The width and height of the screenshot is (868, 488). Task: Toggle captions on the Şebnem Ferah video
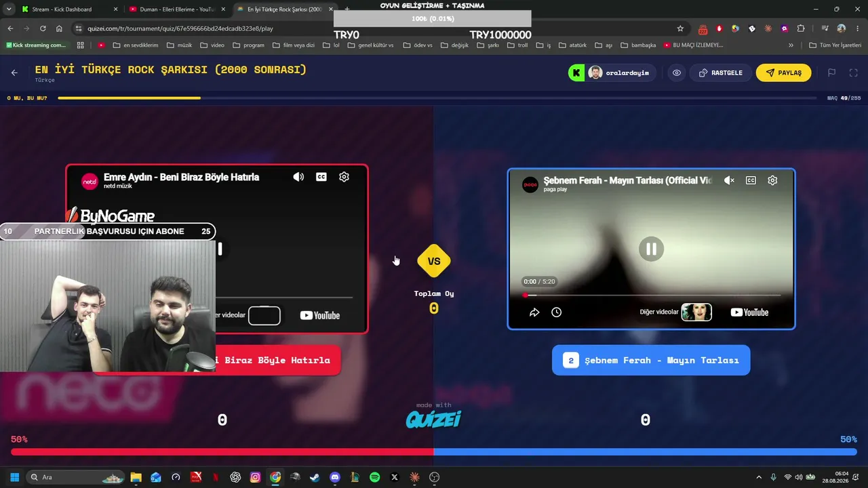pyautogui.click(x=751, y=180)
